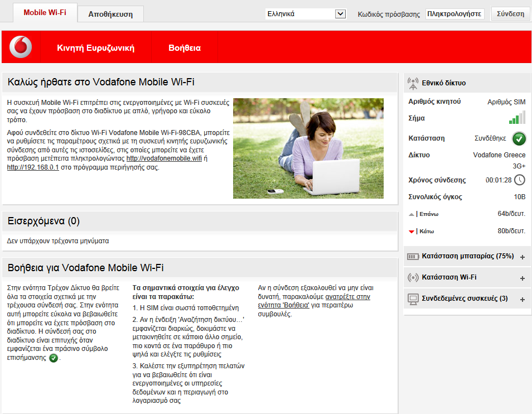Focus the password field Πληκτρολογήστε

[454, 14]
